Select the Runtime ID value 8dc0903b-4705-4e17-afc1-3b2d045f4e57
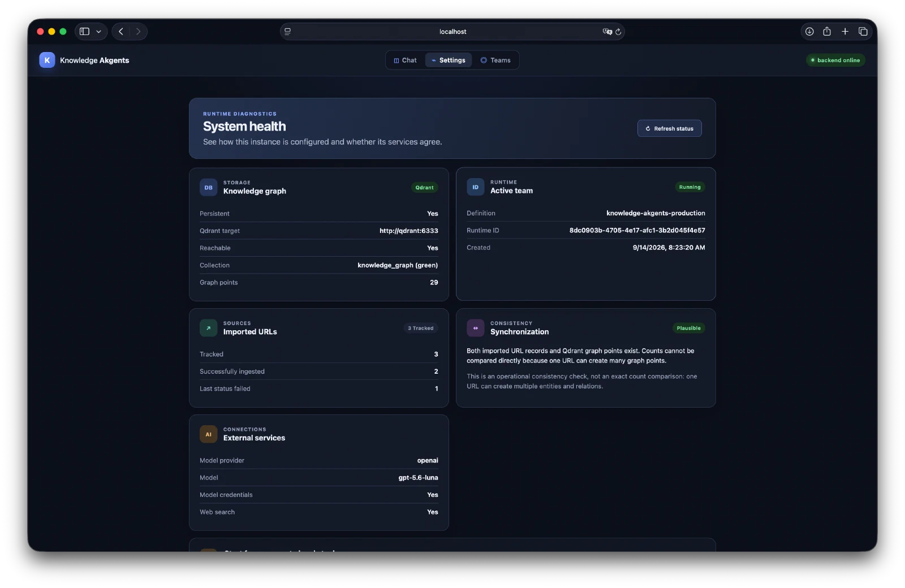The image size is (905, 588). click(x=637, y=230)
